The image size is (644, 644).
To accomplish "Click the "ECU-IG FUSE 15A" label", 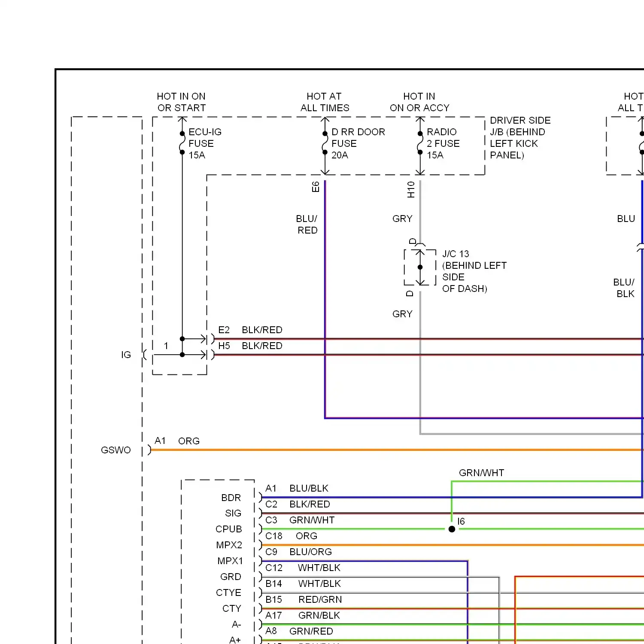I will click(205, 143).
